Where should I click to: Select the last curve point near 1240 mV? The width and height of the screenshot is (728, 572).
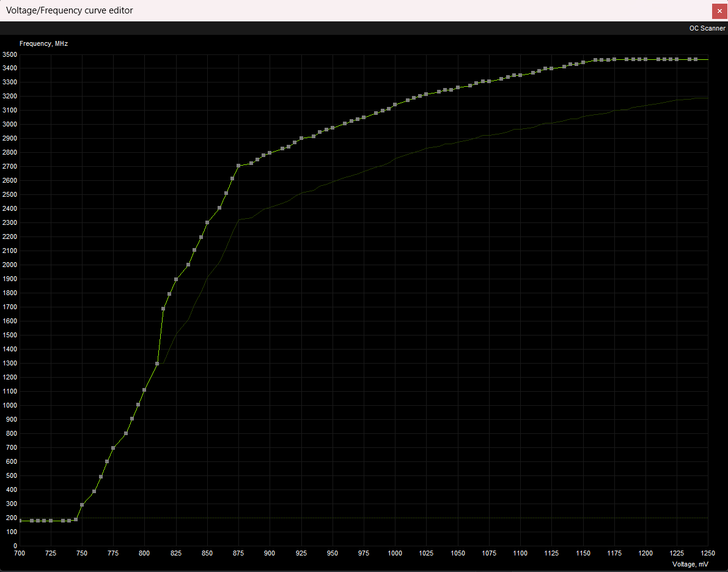pos(696,59)
